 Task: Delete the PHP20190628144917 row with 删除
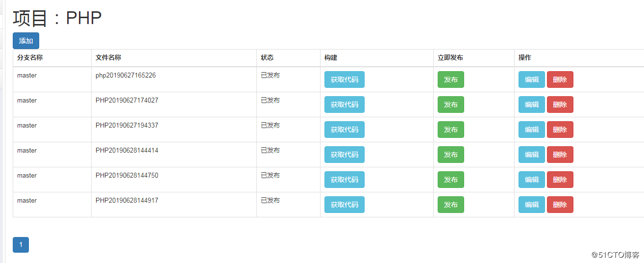pos(560,205)
